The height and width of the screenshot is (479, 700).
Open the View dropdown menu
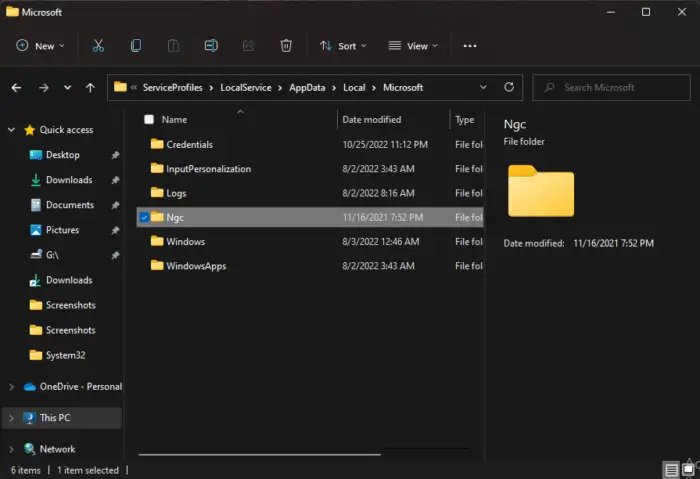(413, 46)
